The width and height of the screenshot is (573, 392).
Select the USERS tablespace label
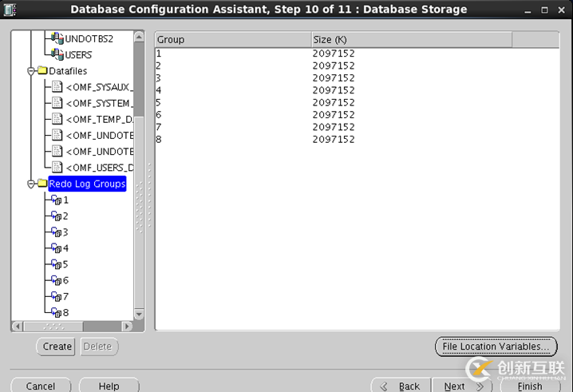tap(78, 55)
